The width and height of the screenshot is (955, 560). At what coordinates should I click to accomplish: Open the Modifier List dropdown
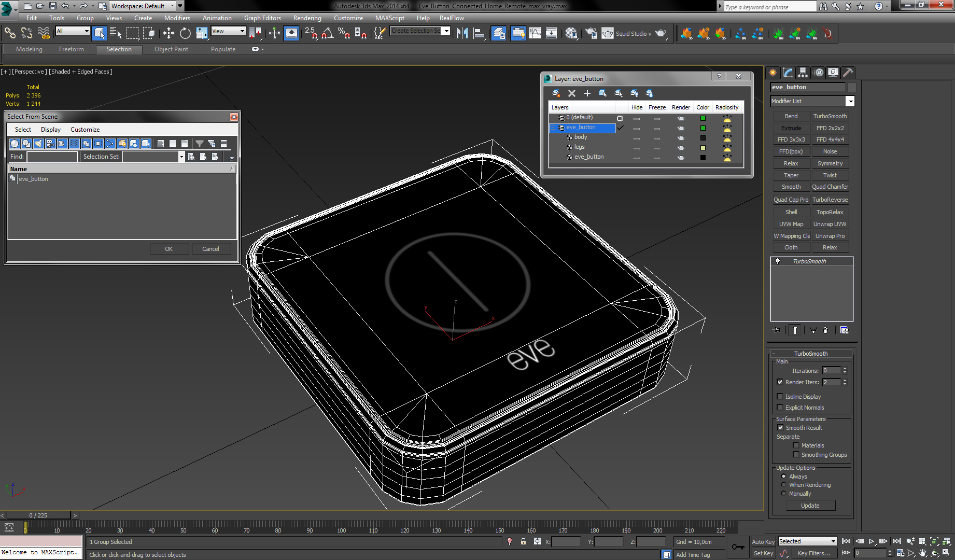coord(850,101)
